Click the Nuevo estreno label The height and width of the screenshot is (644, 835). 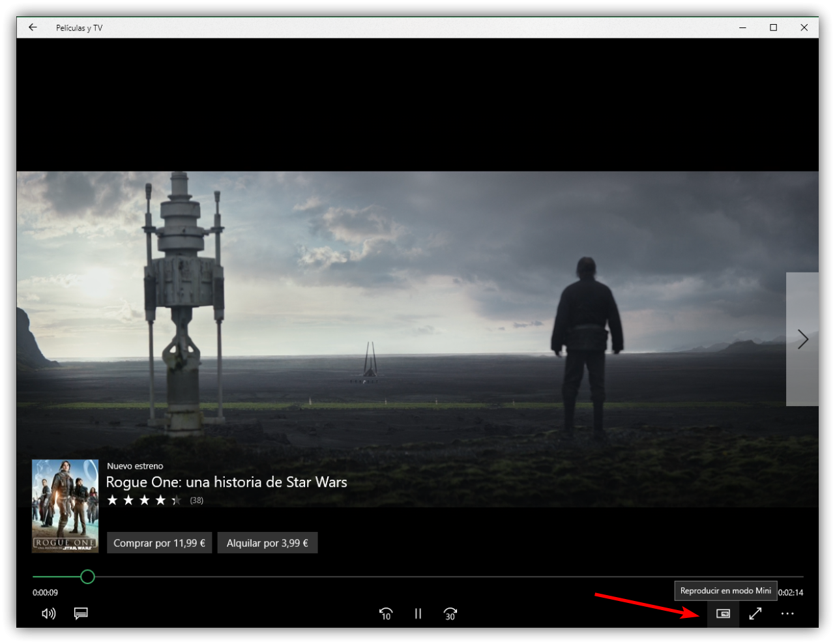135,466
